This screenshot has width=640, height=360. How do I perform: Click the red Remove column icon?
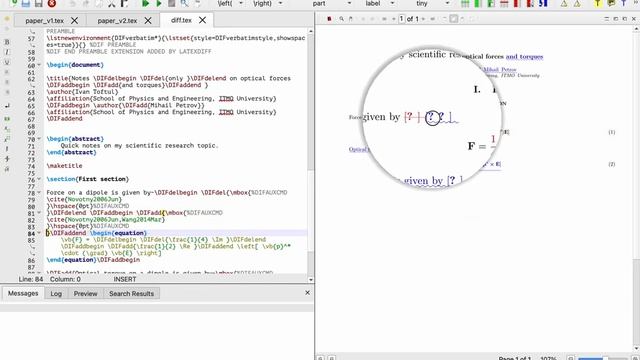click(x=517, y=3)
